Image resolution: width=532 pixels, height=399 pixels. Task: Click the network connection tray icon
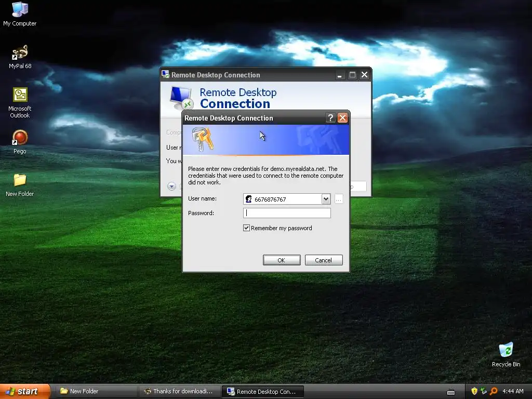tap(484, 391)
